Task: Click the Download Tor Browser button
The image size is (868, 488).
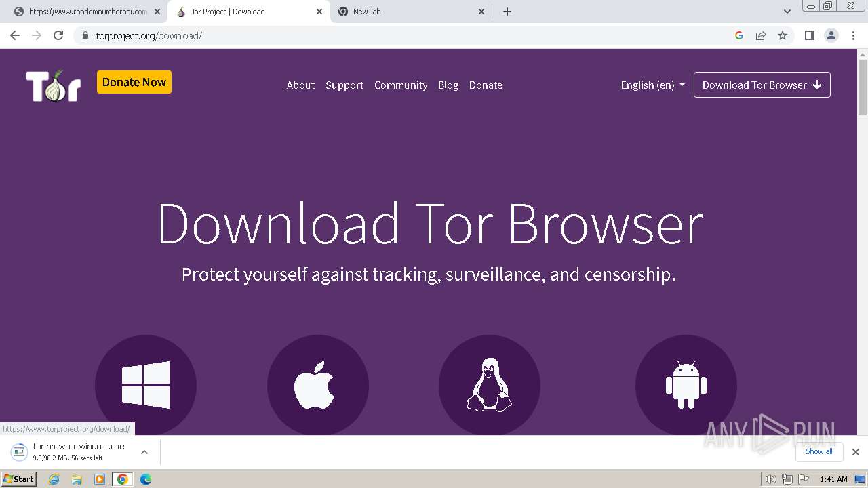Action: (762, 85)
